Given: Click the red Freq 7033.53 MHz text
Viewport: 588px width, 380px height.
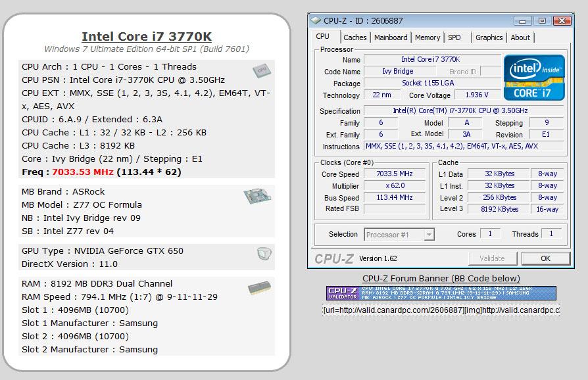Looking at the screenshot, I should click(82, 172).
